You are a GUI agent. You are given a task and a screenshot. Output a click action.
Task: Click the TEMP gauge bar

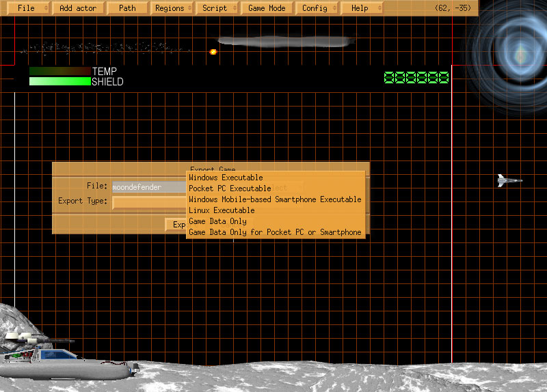pyautogui.click(x=60, y=71)
